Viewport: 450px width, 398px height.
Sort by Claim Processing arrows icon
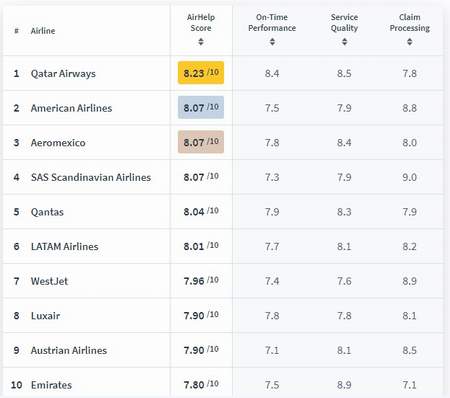410,42
